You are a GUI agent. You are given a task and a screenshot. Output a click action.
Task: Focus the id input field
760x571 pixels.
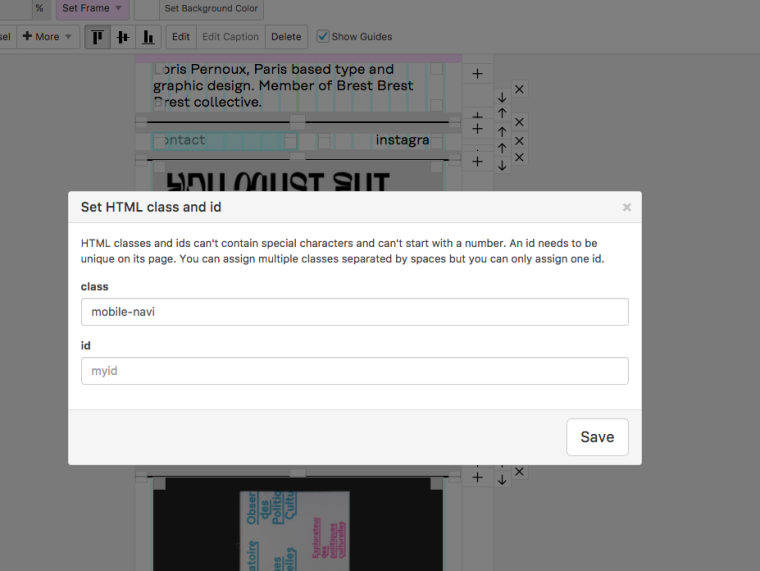pos(354,371)
